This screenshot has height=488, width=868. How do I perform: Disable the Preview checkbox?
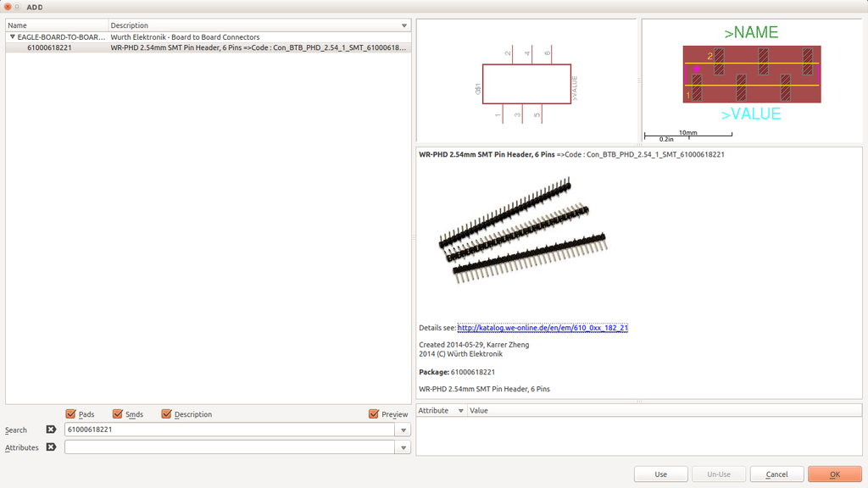click(x=374, y=413)
